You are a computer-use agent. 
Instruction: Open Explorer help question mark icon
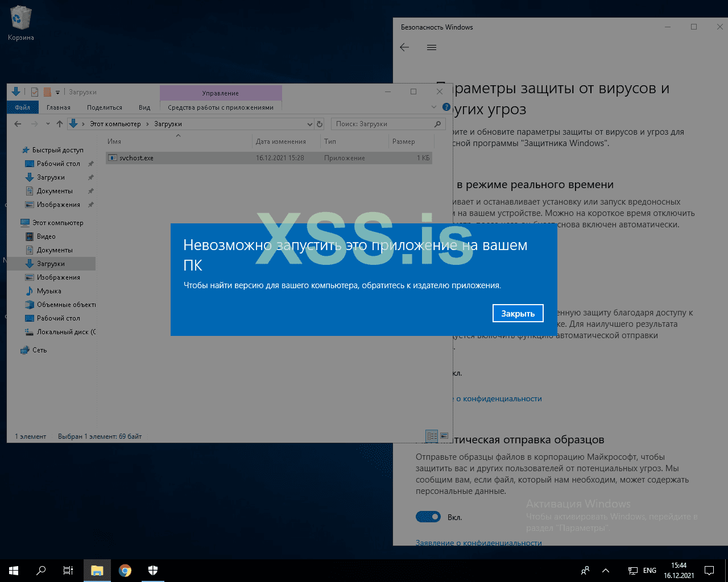[446, 107]
